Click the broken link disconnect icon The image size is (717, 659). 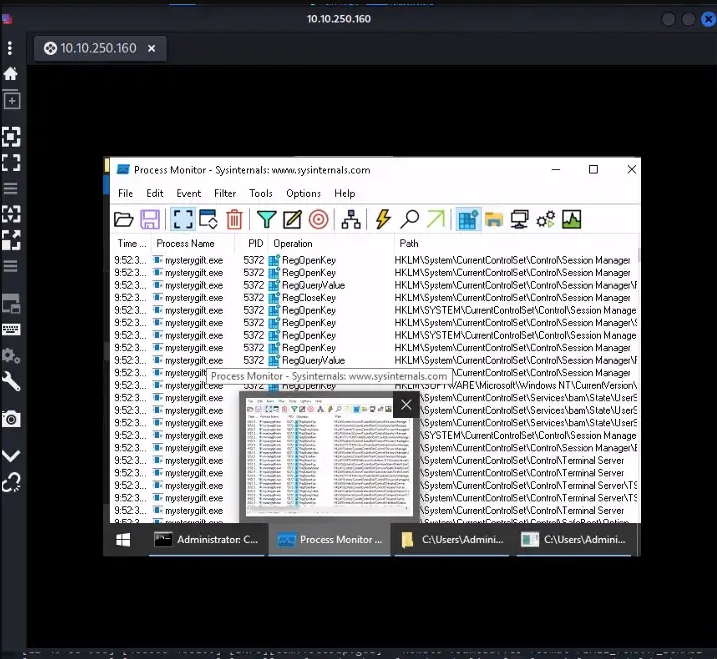(11, 482)
